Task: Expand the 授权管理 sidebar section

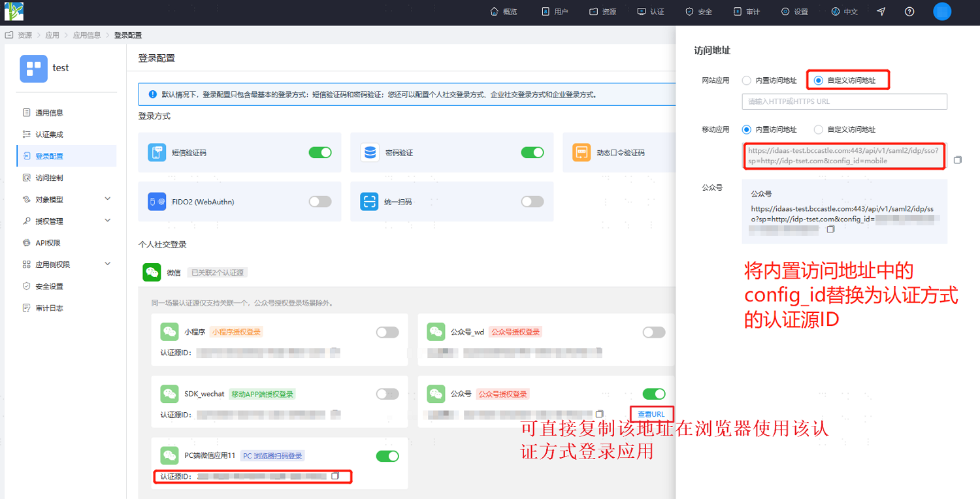Action: tap(66, 221)
